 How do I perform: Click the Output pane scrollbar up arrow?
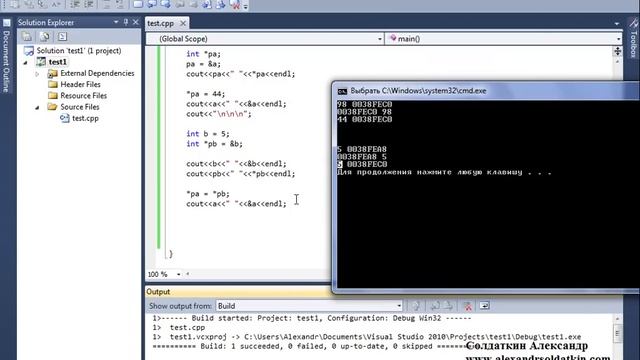click(x=618, y=319)
